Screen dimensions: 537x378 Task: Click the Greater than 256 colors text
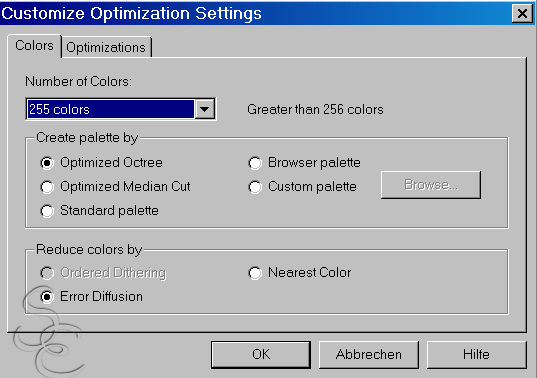point(315,110)
